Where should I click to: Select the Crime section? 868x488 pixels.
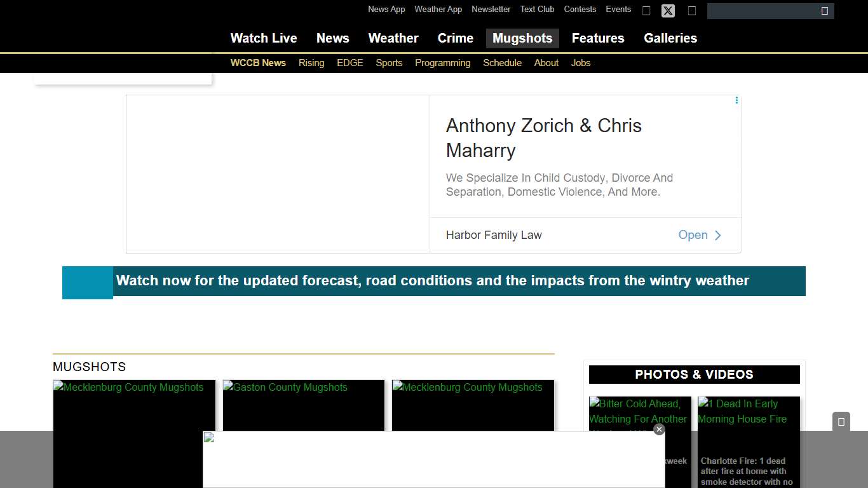pyautogui.click(x=455, y=38)
